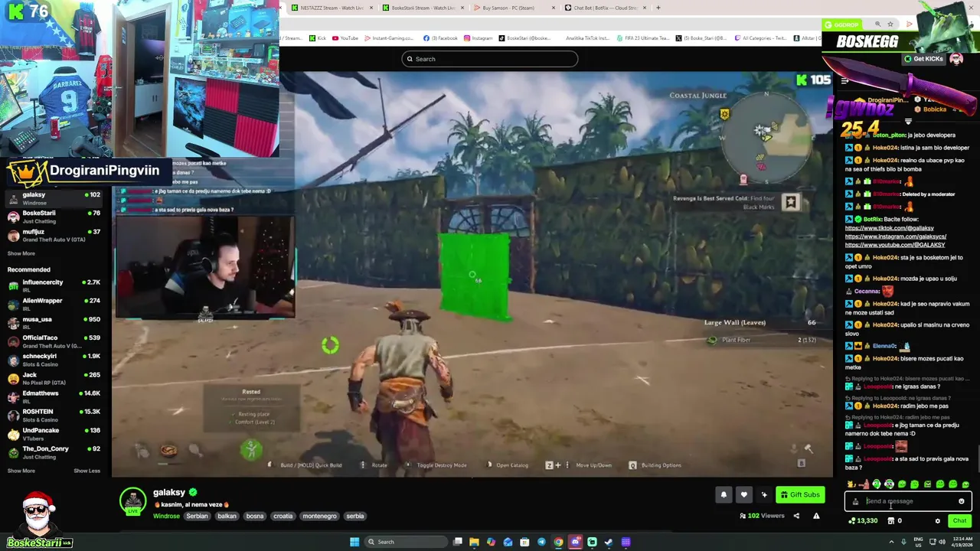Expand Show More under followed channels
This screenshot has height=551, width=980.
click(x=21, y=253)
